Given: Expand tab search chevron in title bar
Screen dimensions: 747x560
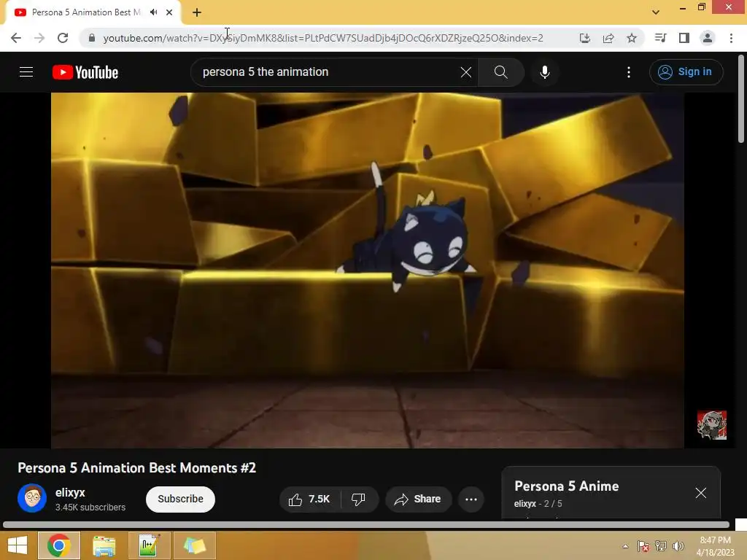Looking at the screenshot, I should pos(656,12).
